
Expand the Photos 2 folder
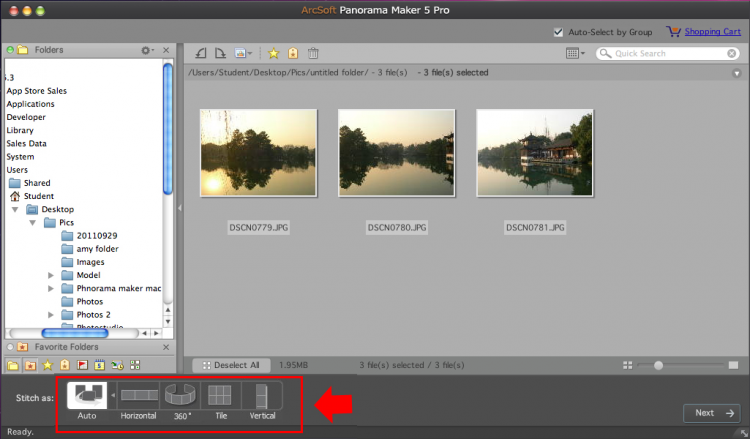tap(51, 315)
